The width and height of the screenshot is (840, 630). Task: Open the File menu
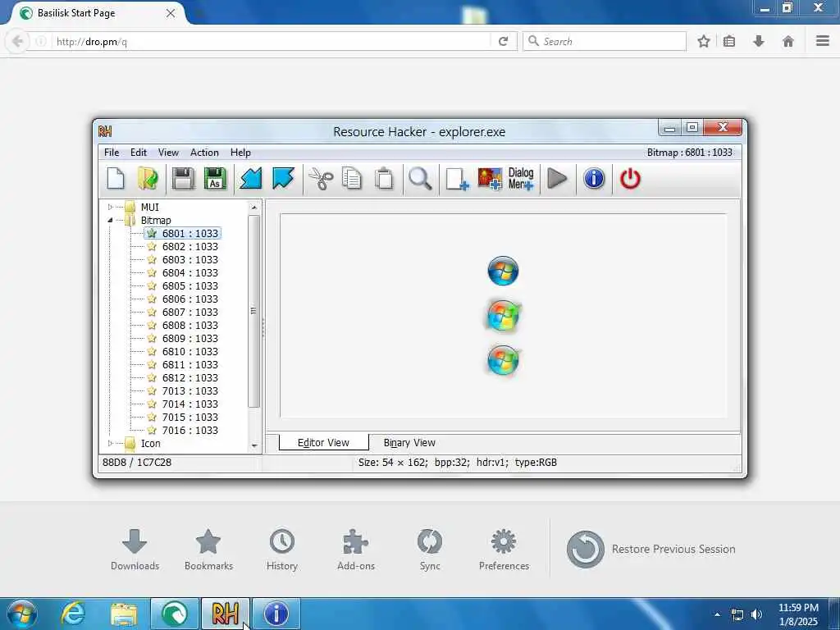pos(112,152)
